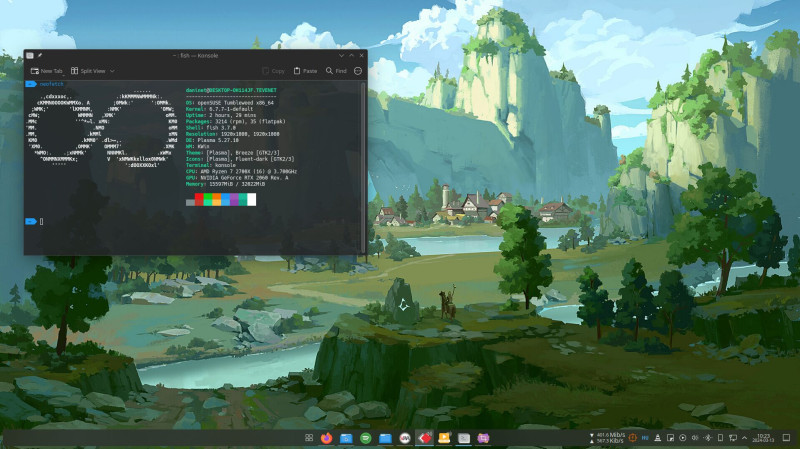Open the yellow media player icon in taskbar
This screenshot has height=449, width=800.
tap(444, 438)
